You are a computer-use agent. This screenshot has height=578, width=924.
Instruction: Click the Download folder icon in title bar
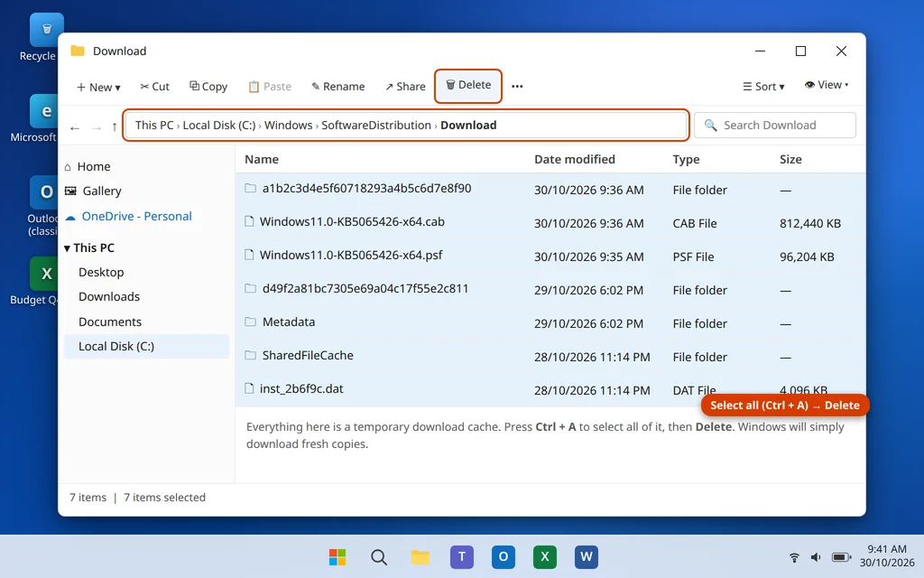tap(78, 51)
